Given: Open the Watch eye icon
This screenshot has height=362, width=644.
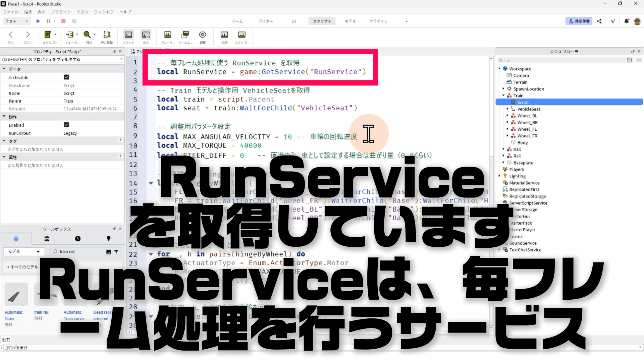Looking at the screenshot, I should pos(203,35).
